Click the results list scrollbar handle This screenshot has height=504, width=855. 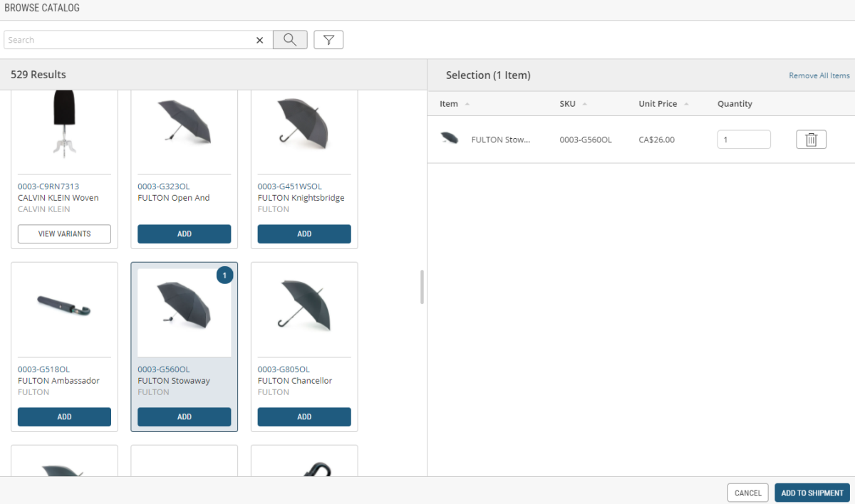pos(422,287)
